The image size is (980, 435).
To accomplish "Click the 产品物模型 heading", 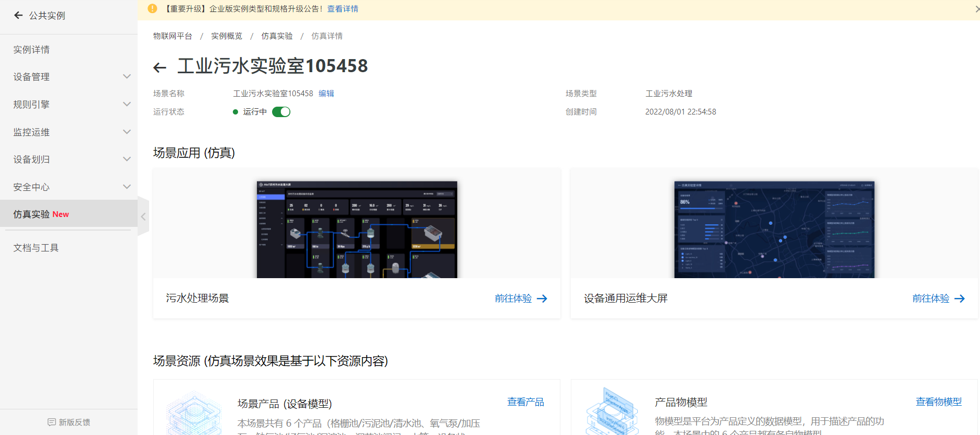I will tap(681, 402).
